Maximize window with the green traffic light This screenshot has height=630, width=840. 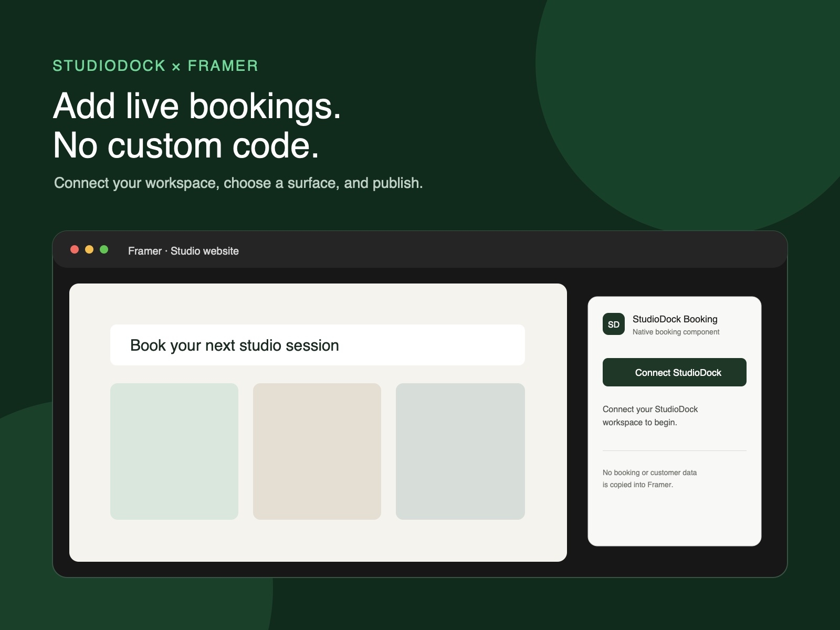[104, 249]
